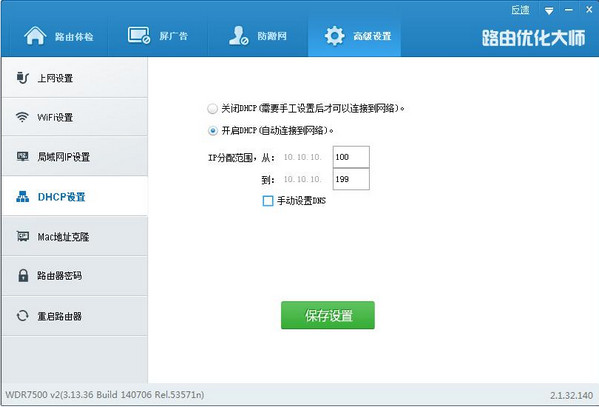Select the 开启DHCP radio button

click(x=212, y=131)
